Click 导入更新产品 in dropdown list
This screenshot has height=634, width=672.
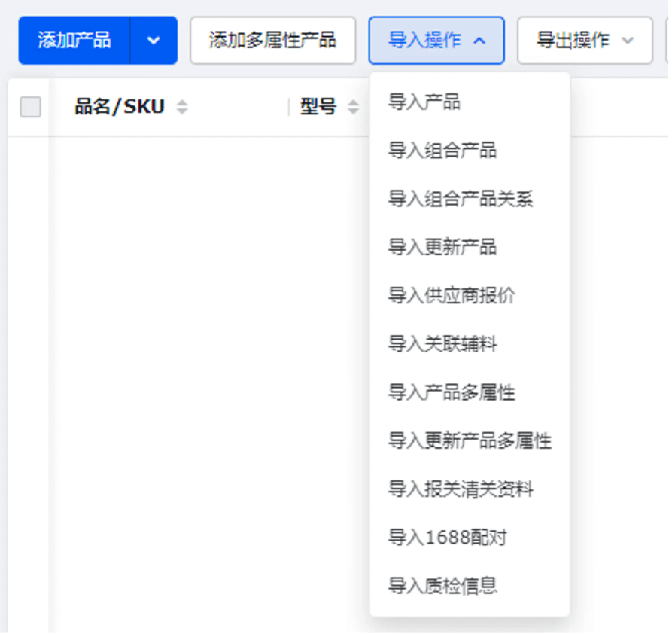pyautogui.click(x=442, y=248)
